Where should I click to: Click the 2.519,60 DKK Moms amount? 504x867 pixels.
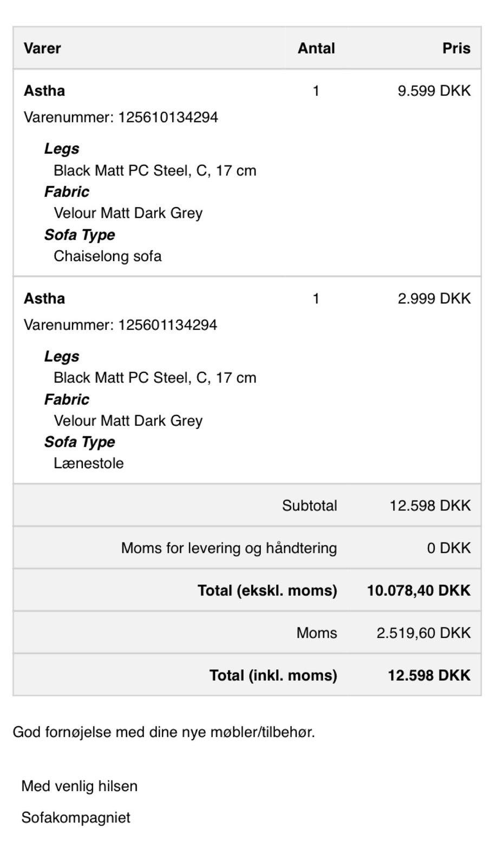pos(423,633)
